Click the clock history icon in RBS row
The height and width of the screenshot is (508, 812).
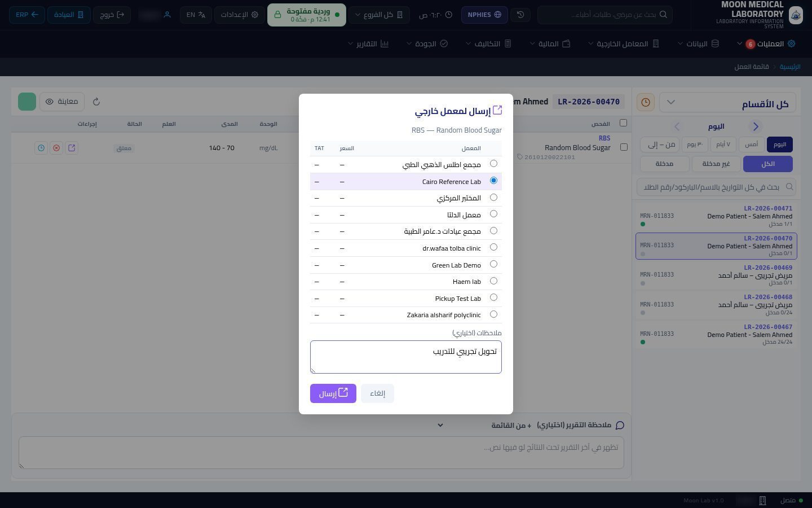(x=41, y=148)
